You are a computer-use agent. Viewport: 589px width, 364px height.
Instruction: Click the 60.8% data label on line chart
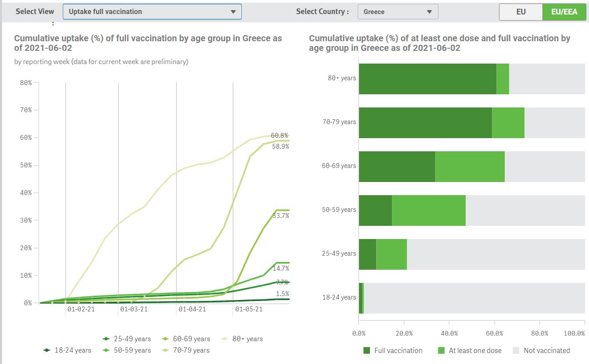[280, 136]
